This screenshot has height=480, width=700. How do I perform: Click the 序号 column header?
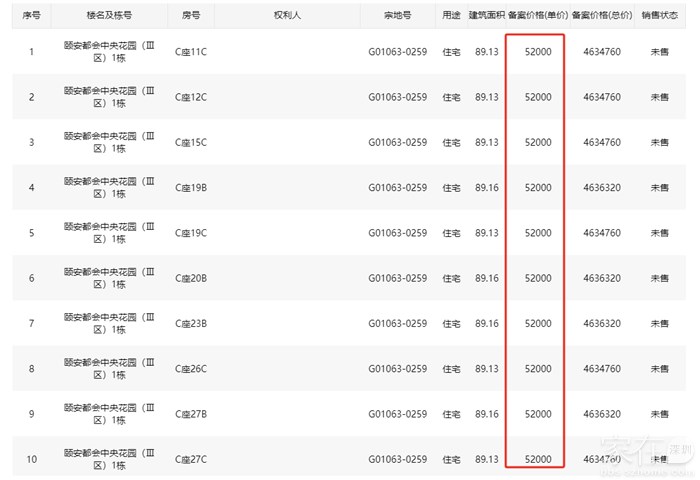coord(31,16)
